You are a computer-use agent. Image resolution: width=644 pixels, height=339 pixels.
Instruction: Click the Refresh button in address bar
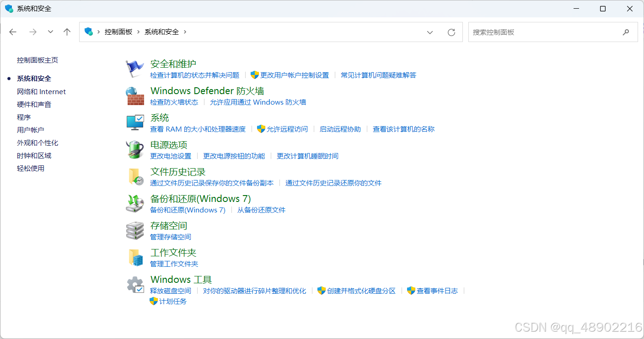coord(451,32)
